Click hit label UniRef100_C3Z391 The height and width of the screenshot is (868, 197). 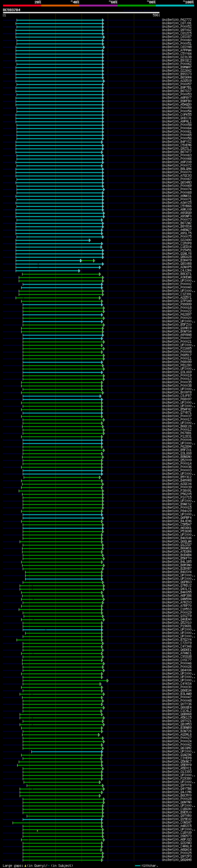[x=177, y=294]
